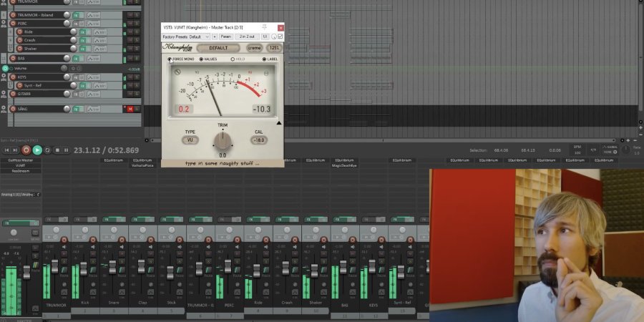
Task: Open the FX chain of Shaker track
Action: point(83,49)
